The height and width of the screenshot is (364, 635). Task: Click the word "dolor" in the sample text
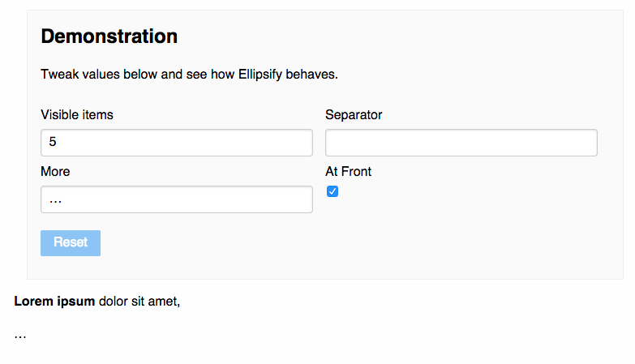[114, 302]
